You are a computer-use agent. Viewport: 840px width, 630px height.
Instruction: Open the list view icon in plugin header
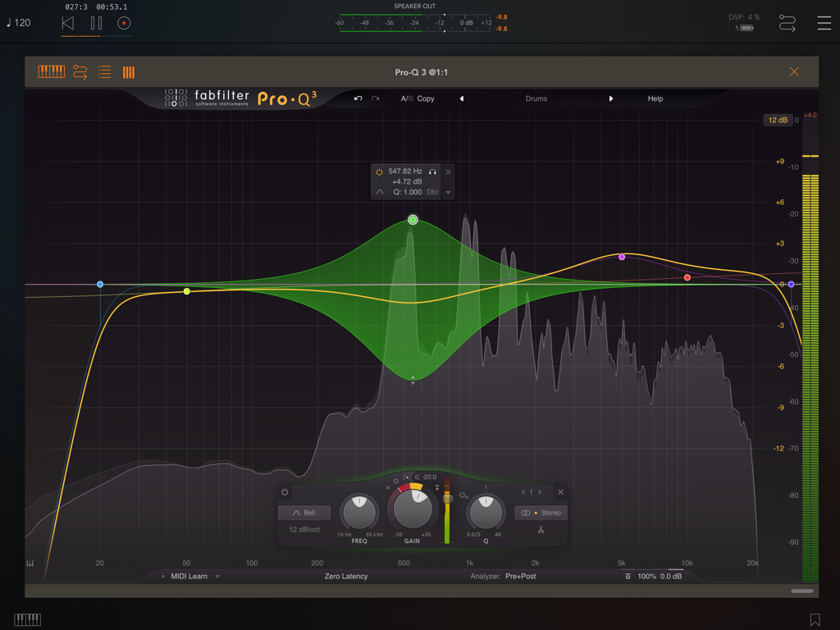coord(104,71)
